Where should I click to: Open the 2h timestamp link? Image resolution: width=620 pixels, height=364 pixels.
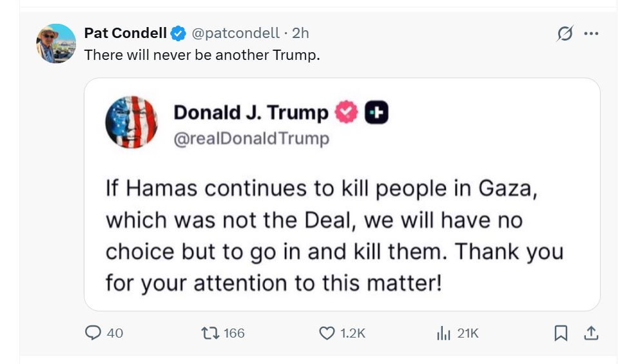(x=300, y=34)
